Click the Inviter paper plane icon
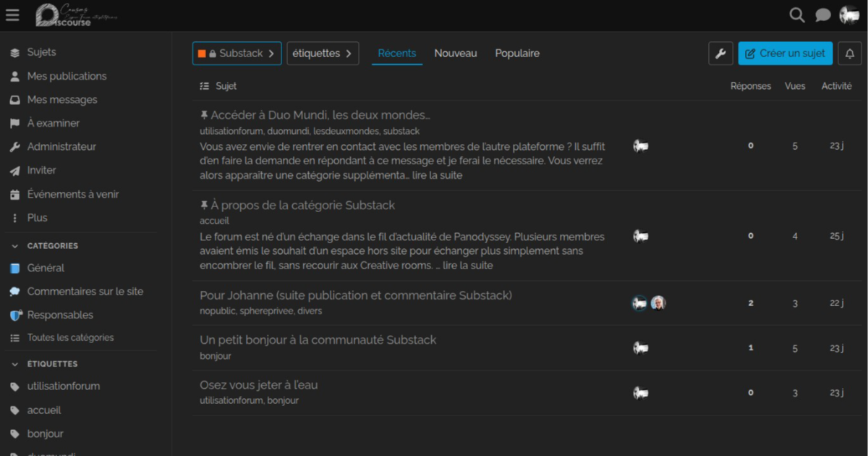This screenshot has height=456, width=868. (x=14, y=171)
